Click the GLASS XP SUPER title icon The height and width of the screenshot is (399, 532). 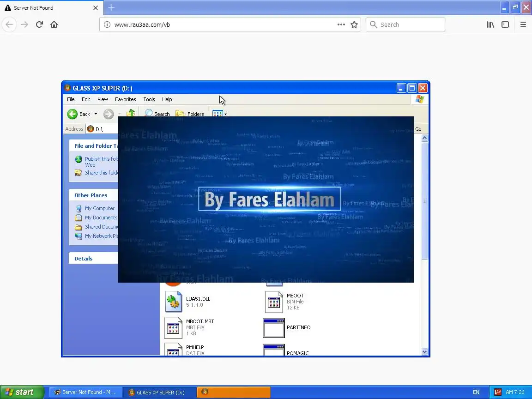point(67,88)
